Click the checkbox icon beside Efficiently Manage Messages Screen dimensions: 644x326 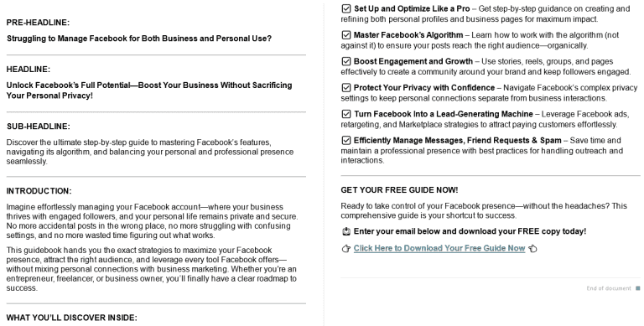tap(346, 140)
